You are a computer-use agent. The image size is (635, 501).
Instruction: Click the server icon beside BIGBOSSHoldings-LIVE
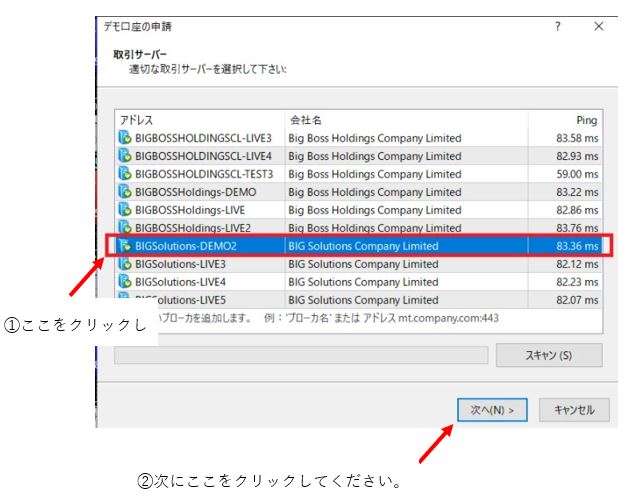(x=125, y=210)
